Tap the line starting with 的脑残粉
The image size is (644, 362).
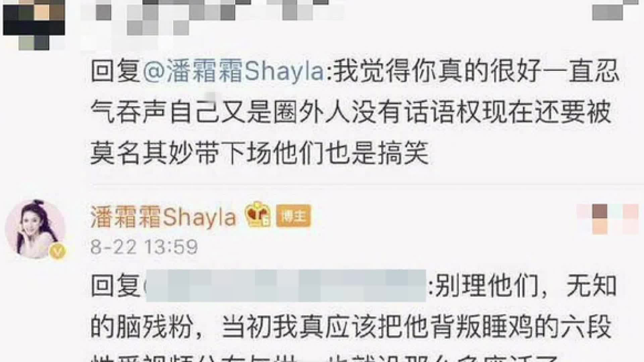351,326
